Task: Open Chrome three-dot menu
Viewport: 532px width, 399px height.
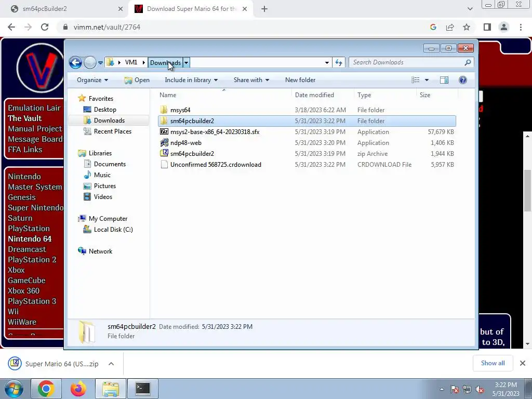Action: pos(521,27)
